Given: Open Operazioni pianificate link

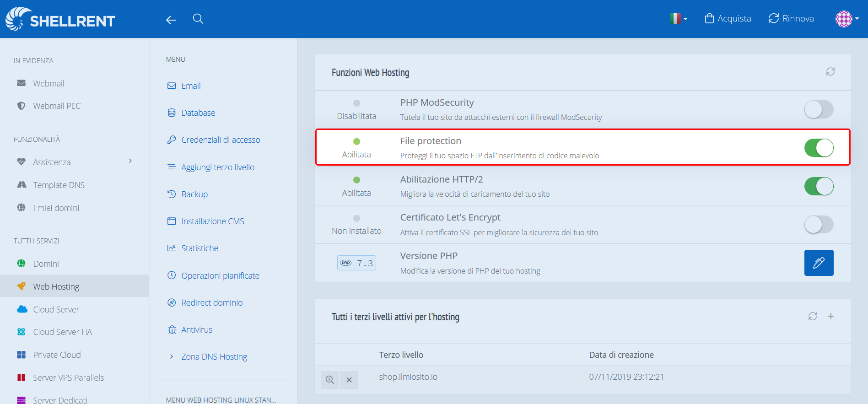Looking at the screenshot, I should point(220,275).
